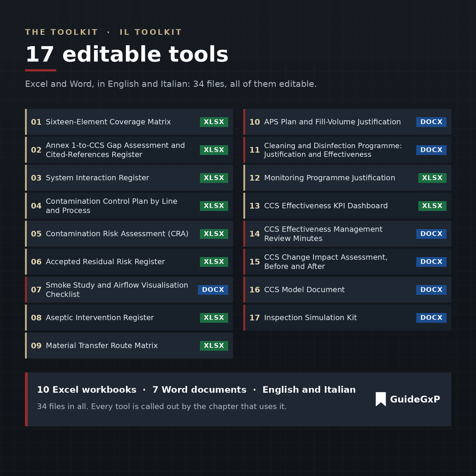Select "APS Plan and Fill-Volume Justification" title
476x476 pixels.
332,122
